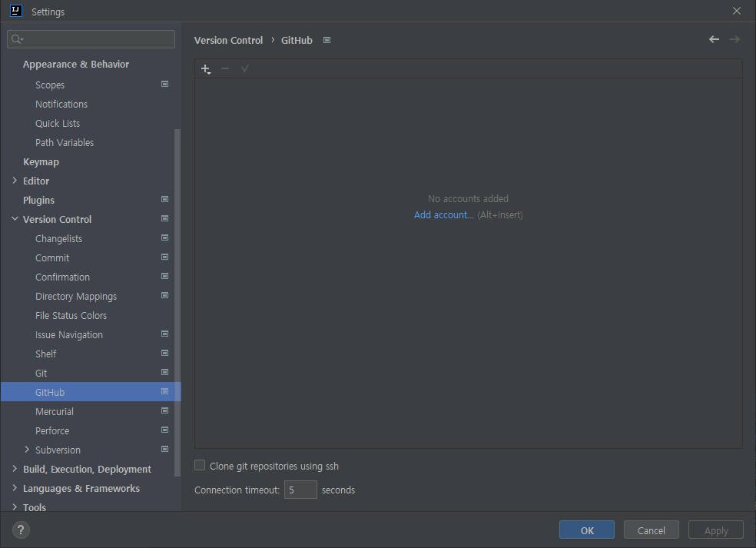Click the Add account... link
The image size is (756, 548).
point(443,214)
